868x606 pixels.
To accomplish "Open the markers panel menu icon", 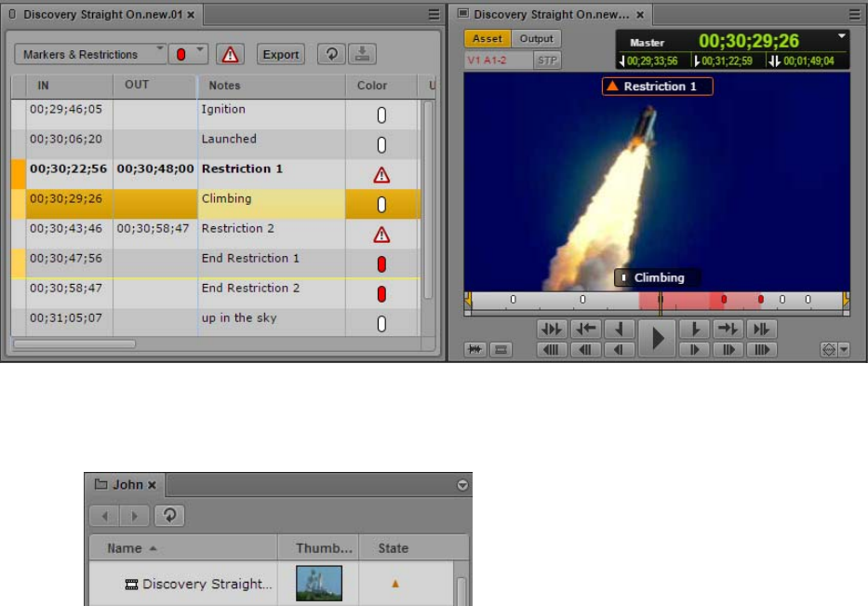I will [434, 15].
